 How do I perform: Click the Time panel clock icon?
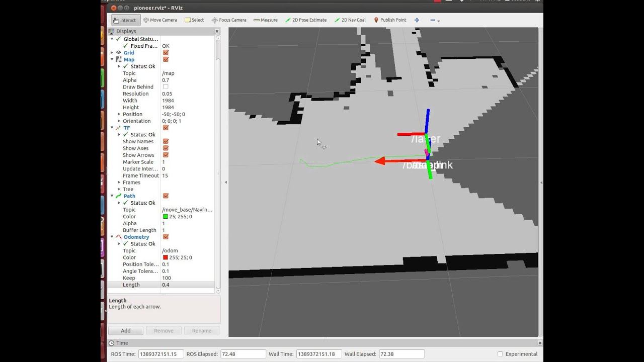point(112,343)
